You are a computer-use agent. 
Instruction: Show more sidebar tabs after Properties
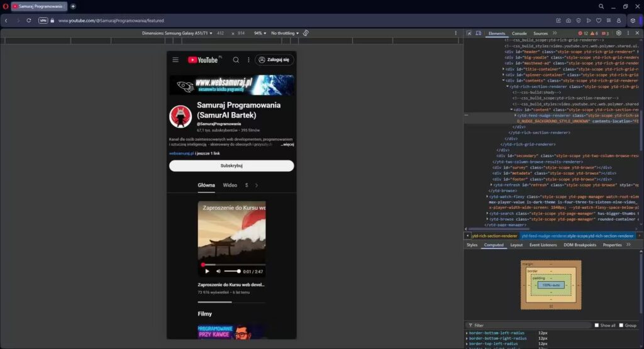click(628, 245)
